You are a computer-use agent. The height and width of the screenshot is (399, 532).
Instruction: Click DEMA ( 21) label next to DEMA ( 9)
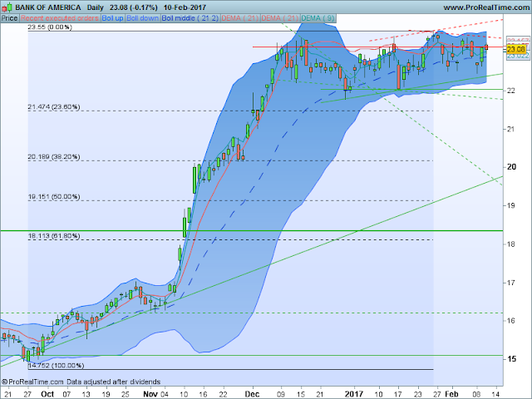tap(280, 18)
